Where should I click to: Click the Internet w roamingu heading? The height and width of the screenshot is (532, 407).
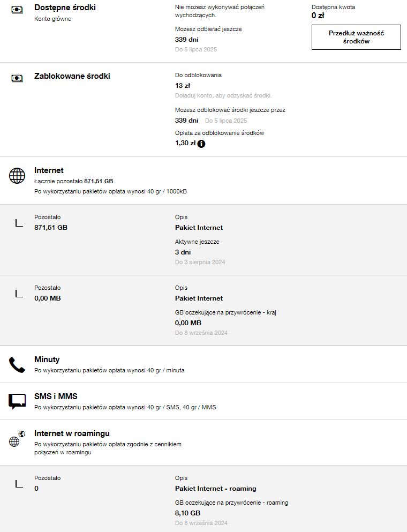[x=72, y=433]
